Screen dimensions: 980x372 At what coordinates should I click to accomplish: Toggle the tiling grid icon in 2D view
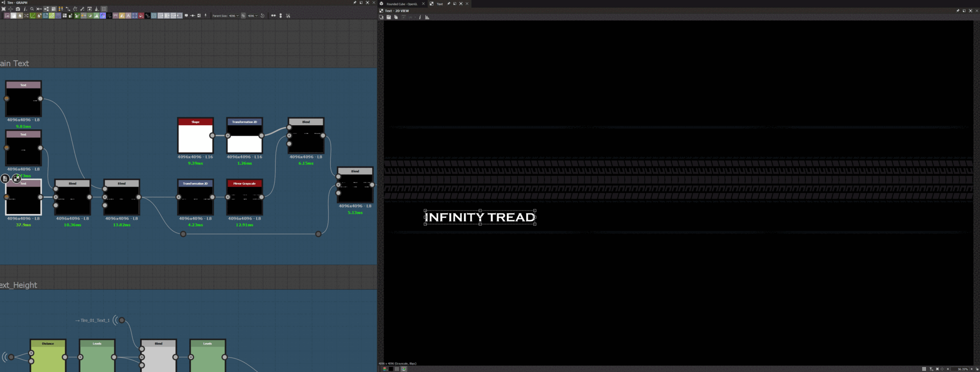coord(924,369)
